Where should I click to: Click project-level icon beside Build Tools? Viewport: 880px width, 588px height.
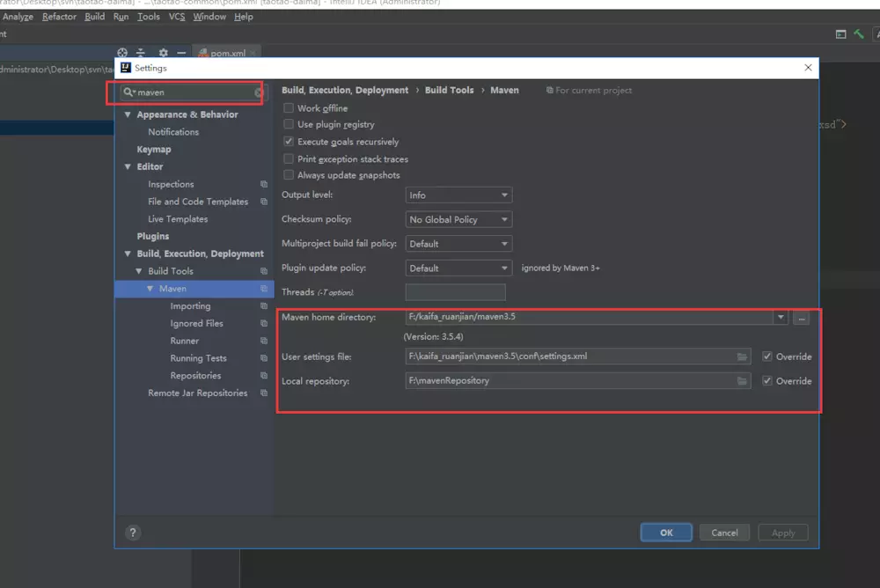click(x=264, y=271)
